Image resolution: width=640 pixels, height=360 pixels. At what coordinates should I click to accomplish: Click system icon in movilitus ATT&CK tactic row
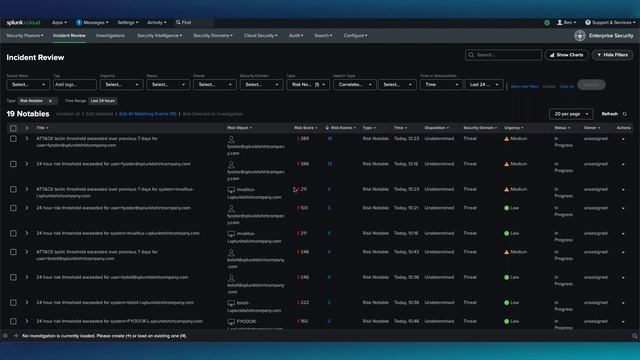click(231, 190)
